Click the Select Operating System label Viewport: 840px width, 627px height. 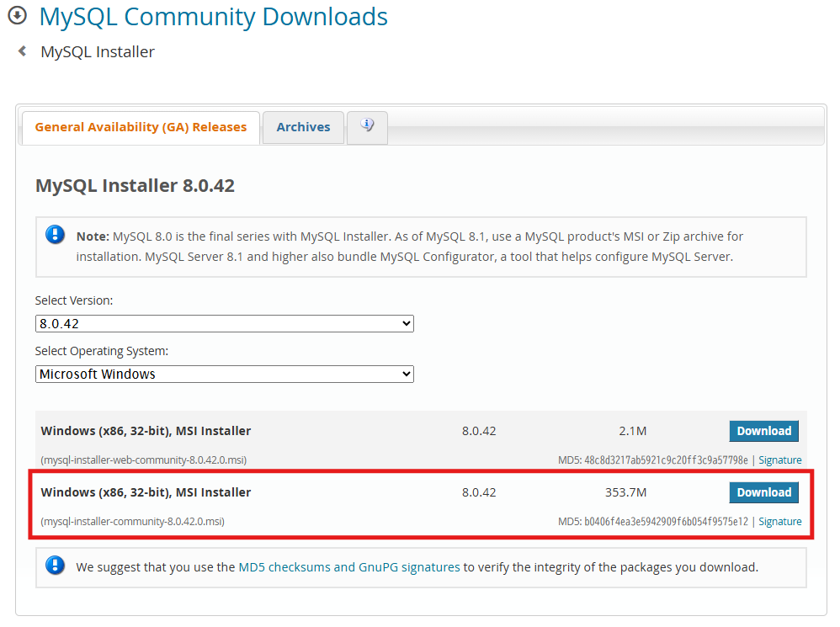[102, 351]
